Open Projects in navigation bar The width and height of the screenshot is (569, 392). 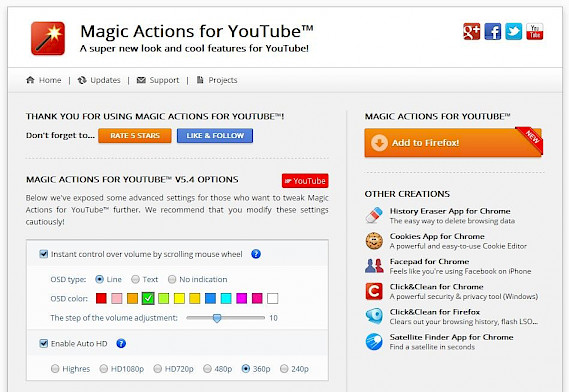[x=223, y=80]
